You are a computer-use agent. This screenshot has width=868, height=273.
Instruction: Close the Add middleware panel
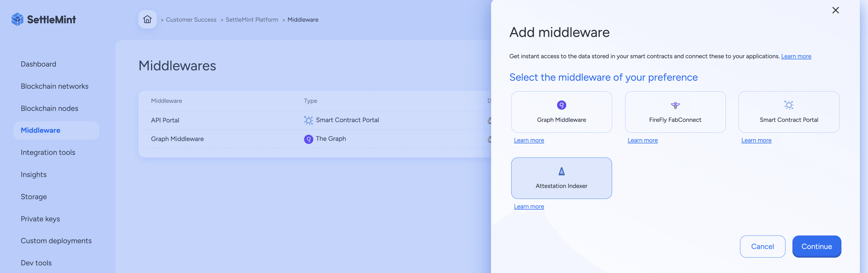(835, 10)
